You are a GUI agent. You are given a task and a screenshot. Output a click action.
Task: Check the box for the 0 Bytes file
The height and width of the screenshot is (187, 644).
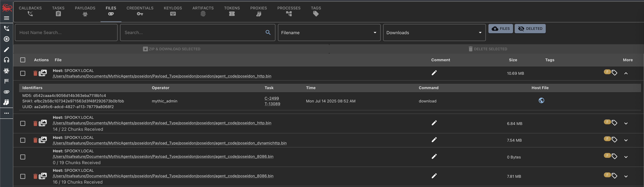(x=23, y=157)
